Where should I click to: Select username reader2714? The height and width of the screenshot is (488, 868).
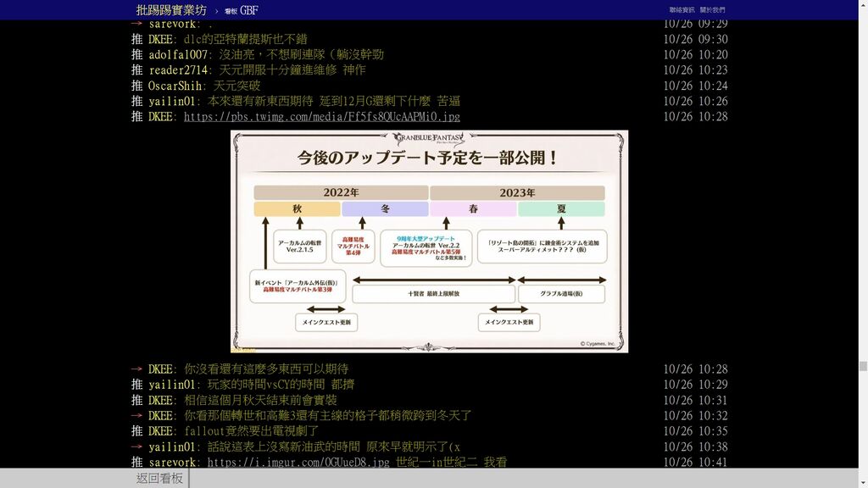pos(178,70)
